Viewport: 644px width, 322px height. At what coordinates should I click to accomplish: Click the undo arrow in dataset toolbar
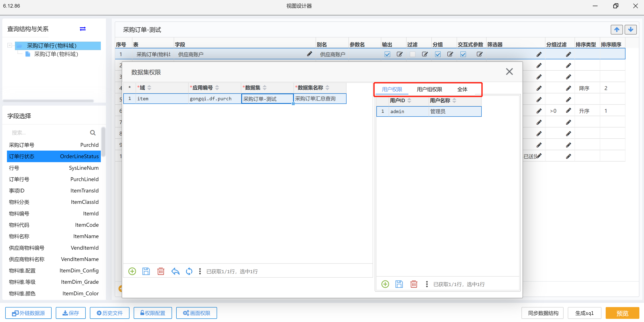pyautogui.click(x=175, y=271)
